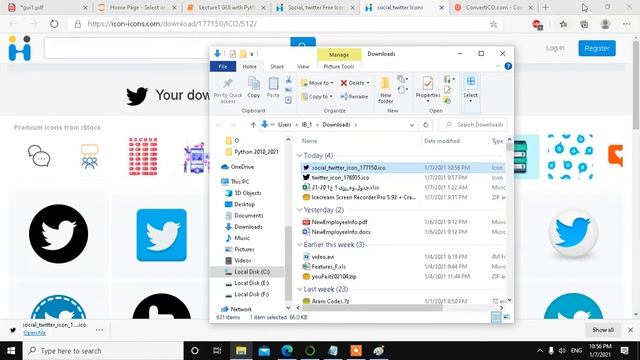Click the Windows Start button
This screenshot has height=360, width=640.
point(11,351)
